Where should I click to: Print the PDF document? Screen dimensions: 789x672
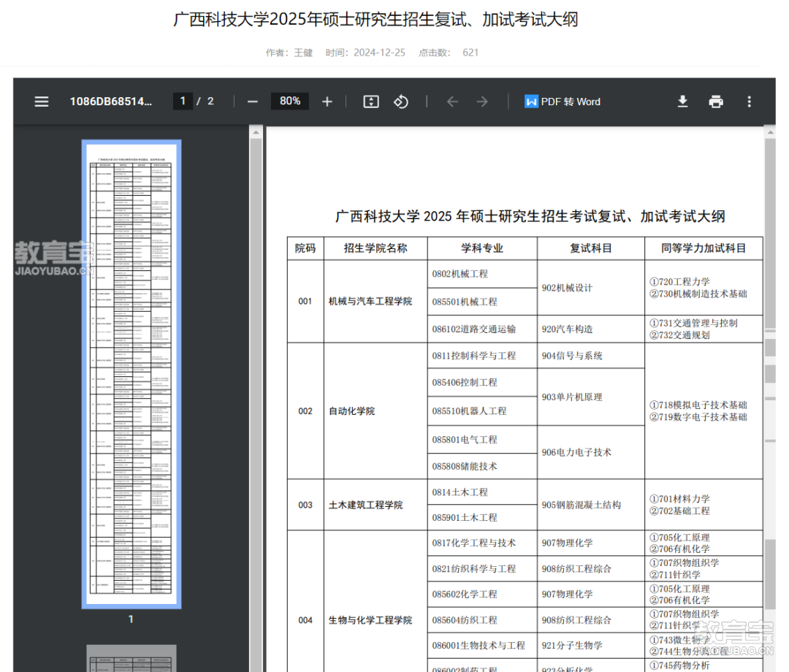715,102
